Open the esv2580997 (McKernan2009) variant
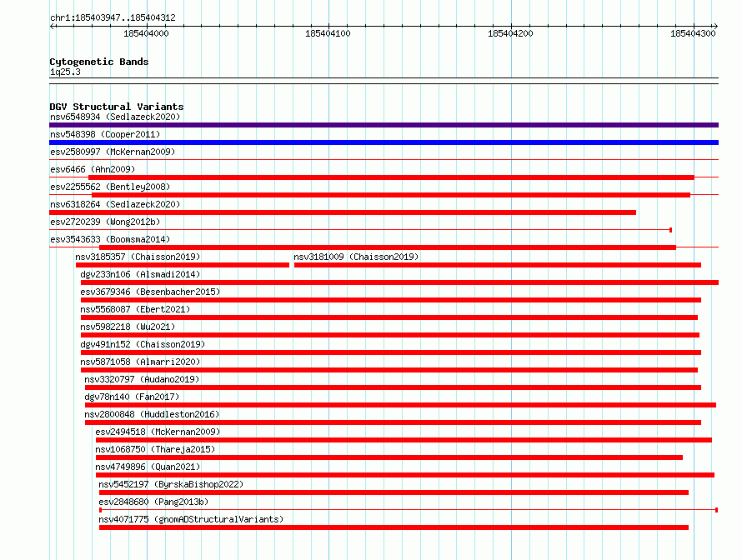The image size is (742, 560). coord(113,152)
